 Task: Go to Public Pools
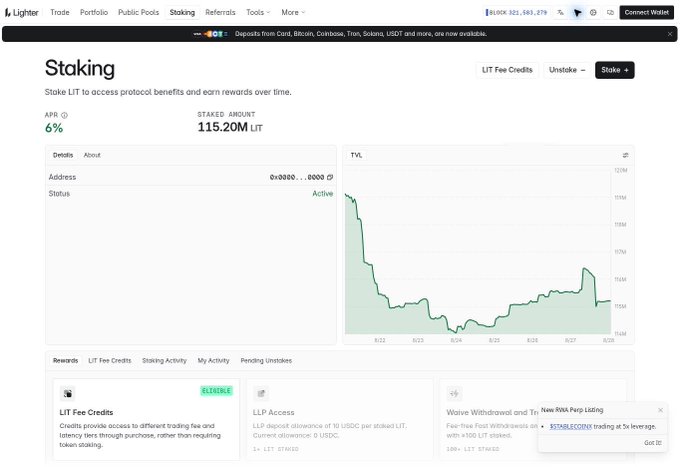coord(138,13)
